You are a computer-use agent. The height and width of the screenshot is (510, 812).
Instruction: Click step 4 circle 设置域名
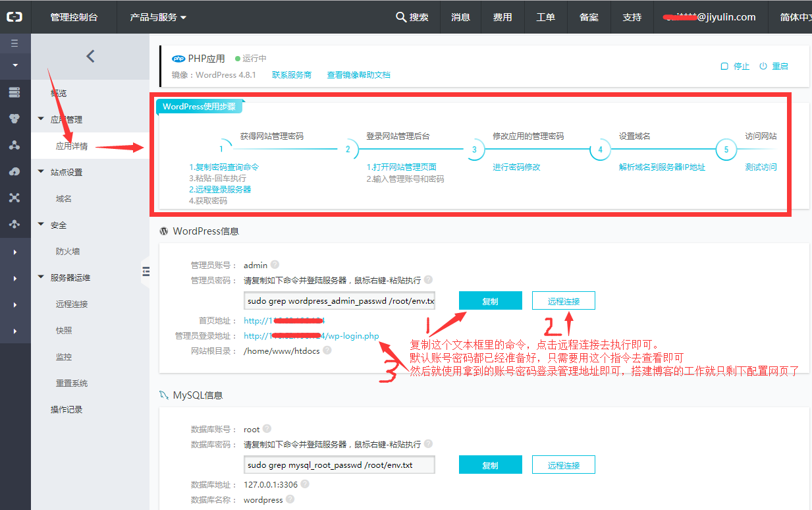pos(600,149)
